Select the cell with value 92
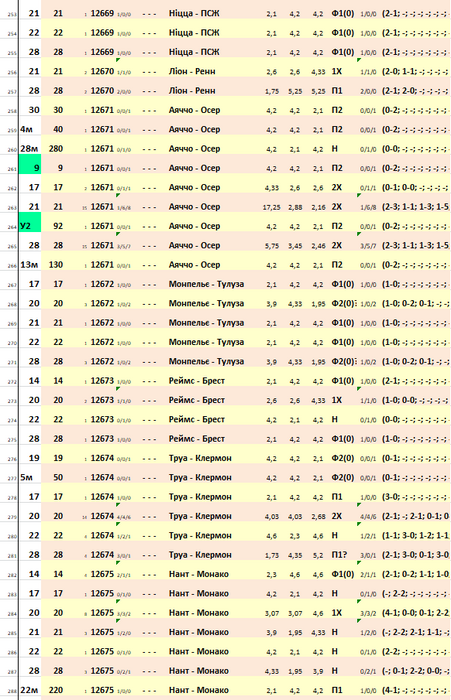The image size is (451, 700). point(56,226)
